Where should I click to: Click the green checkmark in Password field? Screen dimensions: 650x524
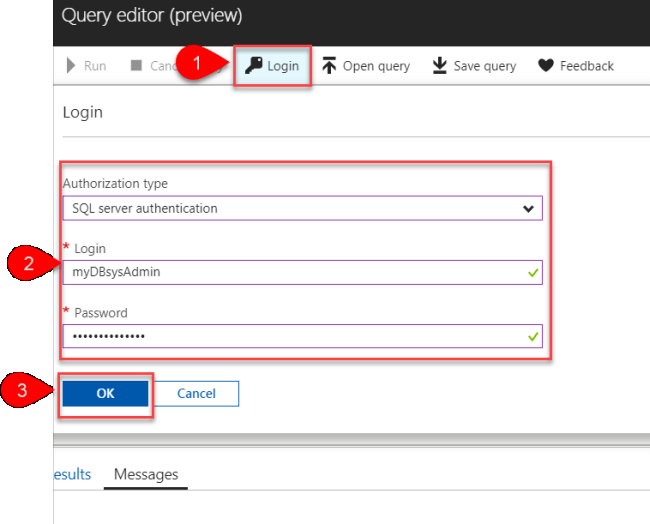pos(533,336)
